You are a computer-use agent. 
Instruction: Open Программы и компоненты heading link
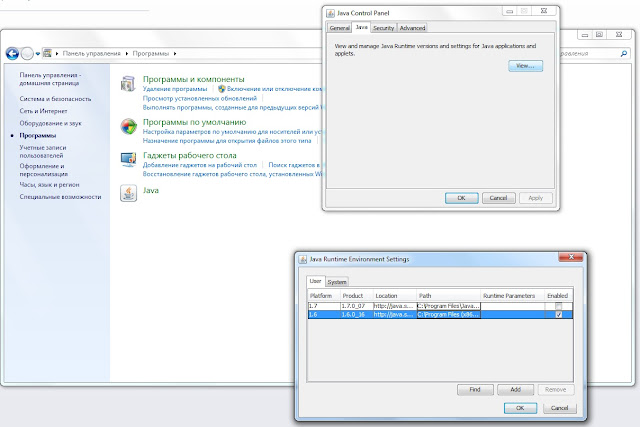[193, 79]
